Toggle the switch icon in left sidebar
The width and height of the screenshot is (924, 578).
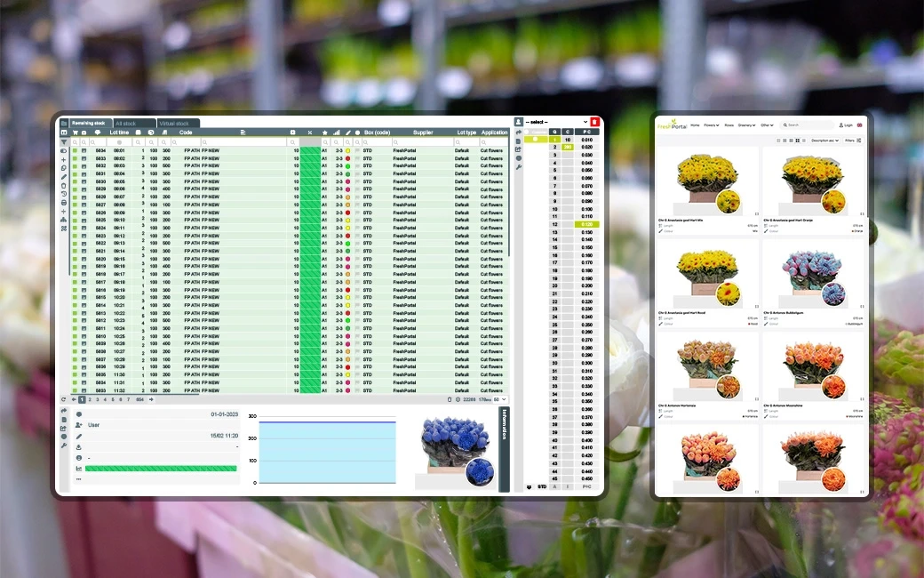[64, 151]
